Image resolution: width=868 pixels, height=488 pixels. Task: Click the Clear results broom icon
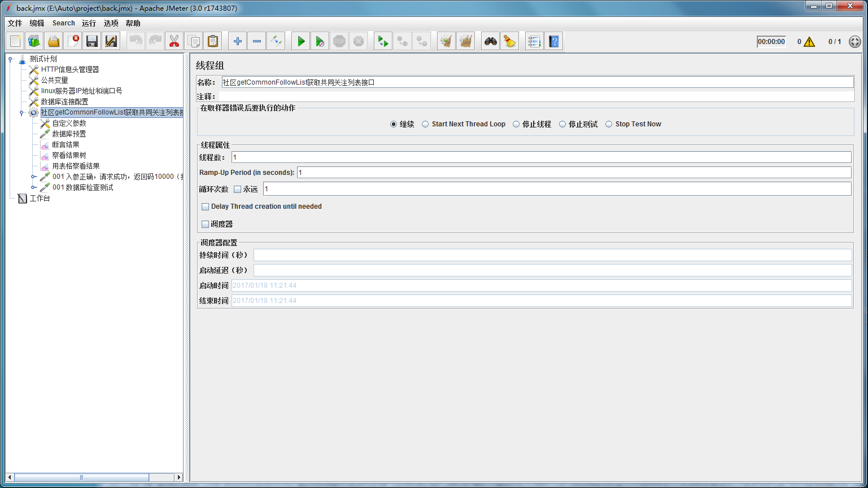point(447,41)
